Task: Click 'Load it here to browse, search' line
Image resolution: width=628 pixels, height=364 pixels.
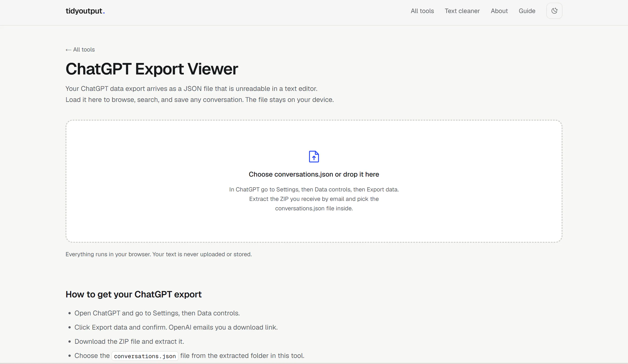Action: point(200,100)
